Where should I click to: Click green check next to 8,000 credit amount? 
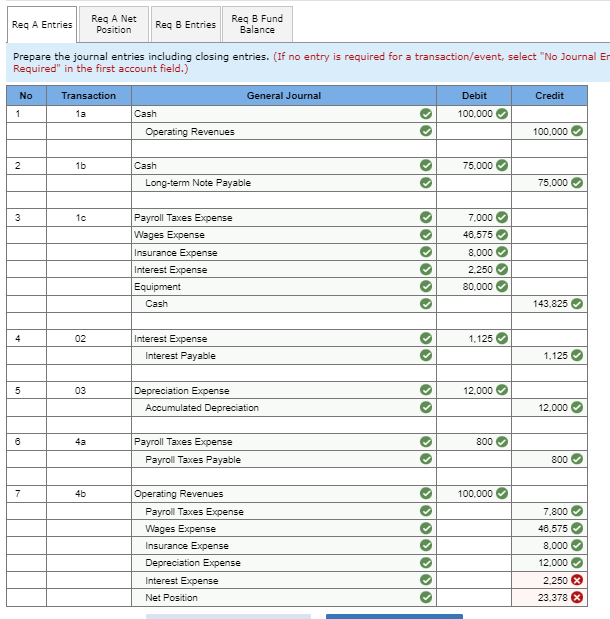coord(577,545)
